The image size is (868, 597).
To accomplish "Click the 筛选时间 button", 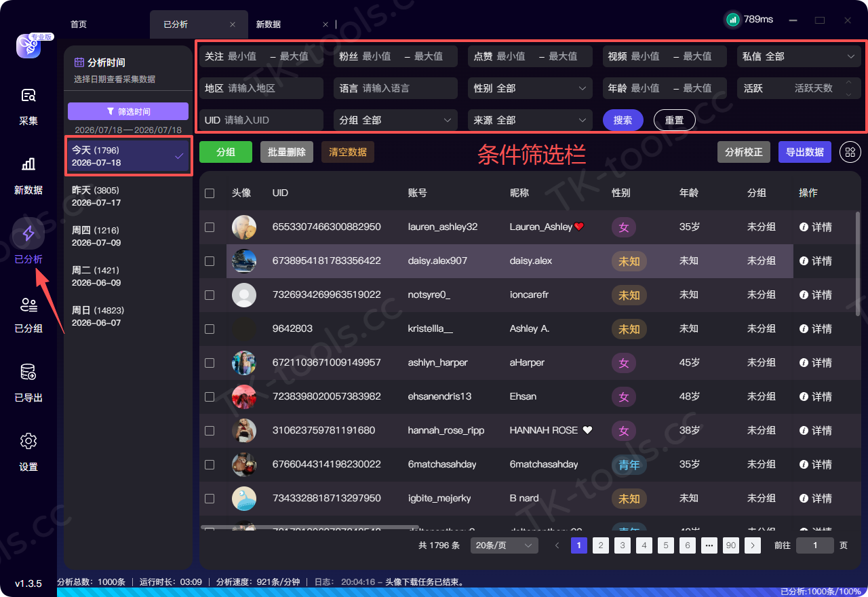I will point(128,111).
